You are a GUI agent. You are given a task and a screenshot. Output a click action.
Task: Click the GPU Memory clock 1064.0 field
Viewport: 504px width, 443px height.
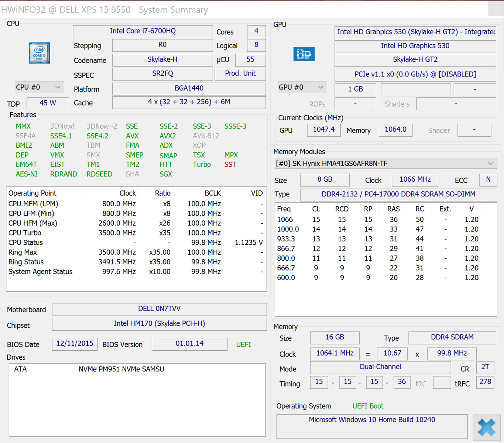click(x=395, y=130)
